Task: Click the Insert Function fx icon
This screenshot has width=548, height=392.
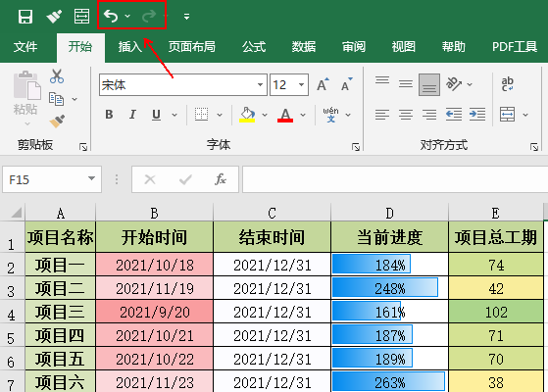Action: click(x=221, y=179)
